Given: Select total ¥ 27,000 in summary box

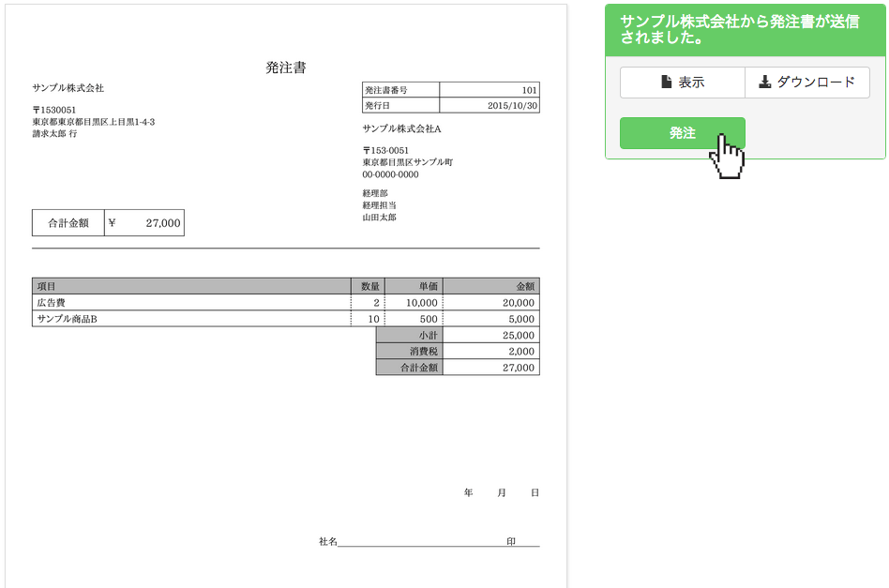Looking at the screenshot, I should coord(144,223).
